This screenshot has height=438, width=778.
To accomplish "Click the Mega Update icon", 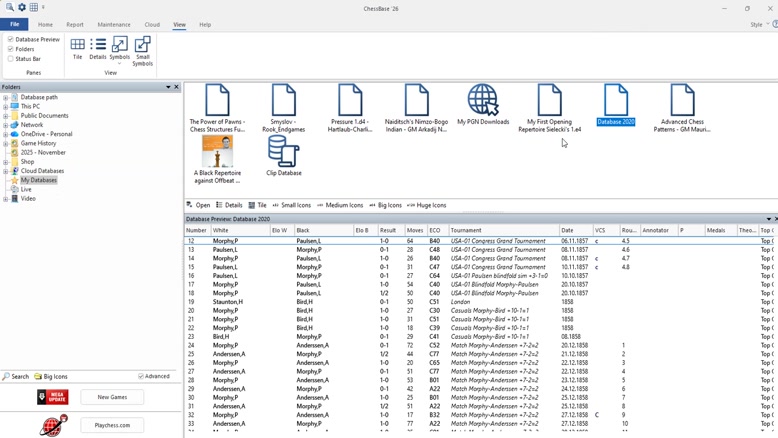I will (x=53, y=397).
